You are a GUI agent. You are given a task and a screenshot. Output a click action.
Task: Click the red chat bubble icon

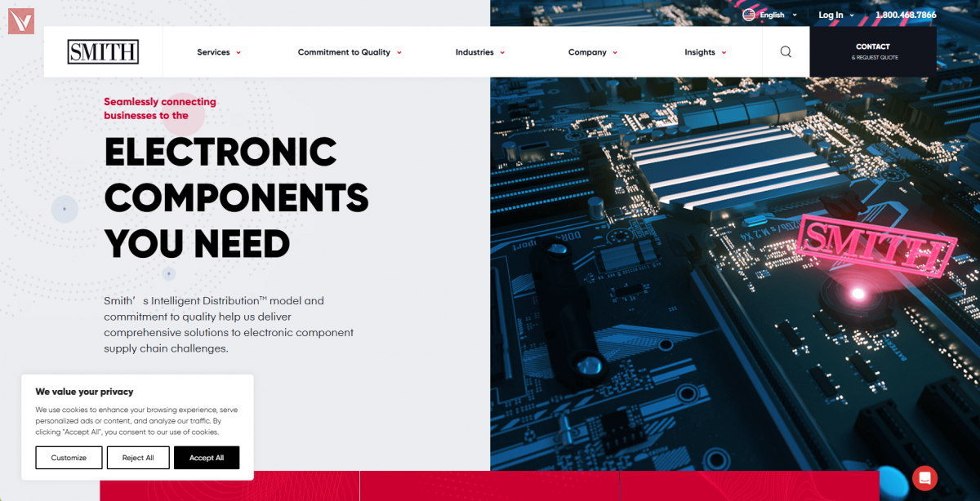(924, 478)
